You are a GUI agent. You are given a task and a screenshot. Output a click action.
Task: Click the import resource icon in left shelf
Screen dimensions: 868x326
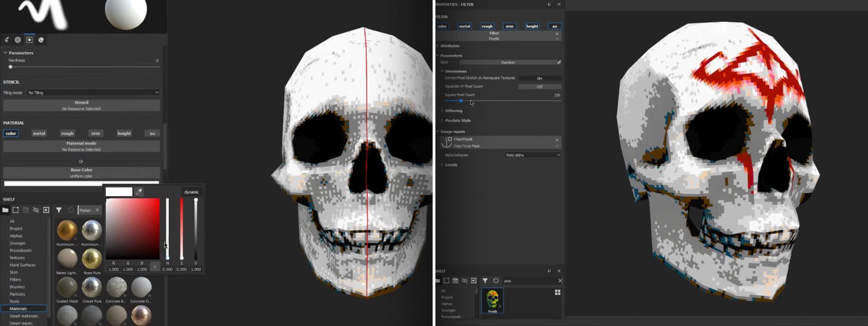pyautogui.click(x=46, y=210)
